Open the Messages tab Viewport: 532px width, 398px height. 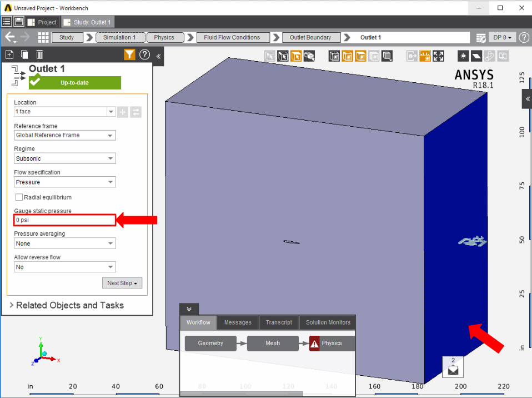[x=238, y=322]
